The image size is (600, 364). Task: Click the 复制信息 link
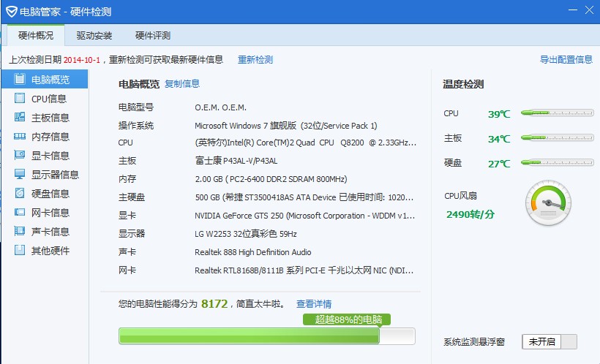pyautogui.click(x=182, y=84)
